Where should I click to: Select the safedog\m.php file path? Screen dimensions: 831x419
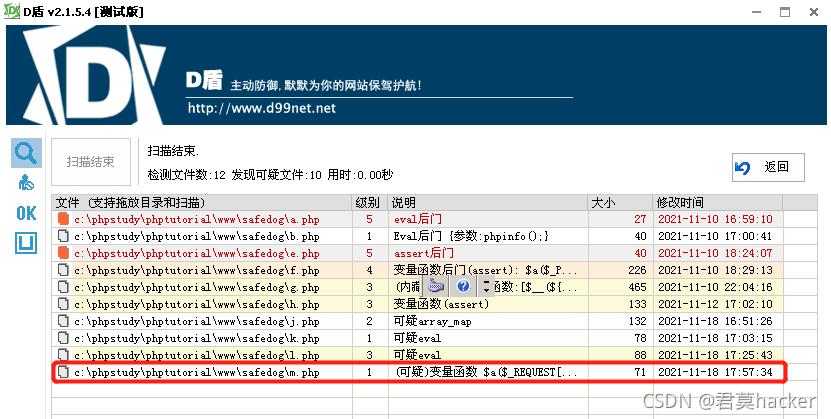click(197, 372)
